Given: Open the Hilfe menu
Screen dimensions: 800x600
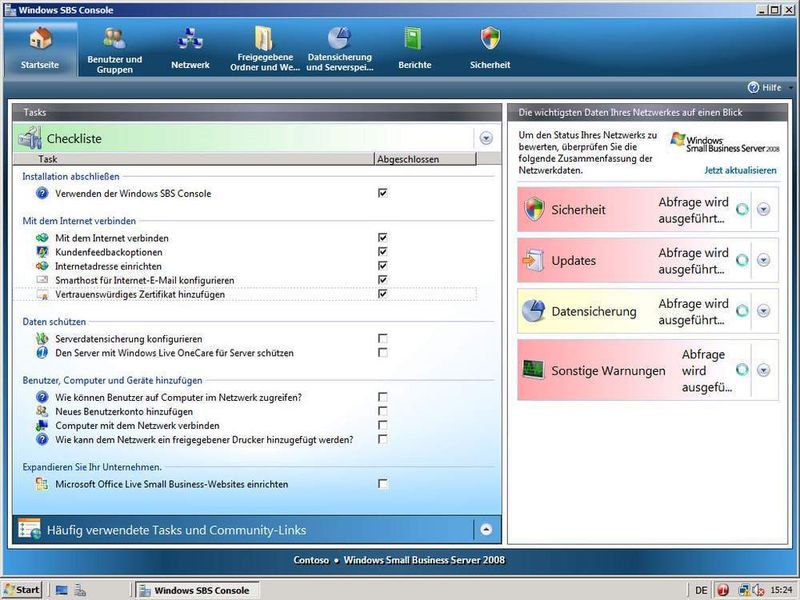Looking at the screenshot, I should point(765,87).
